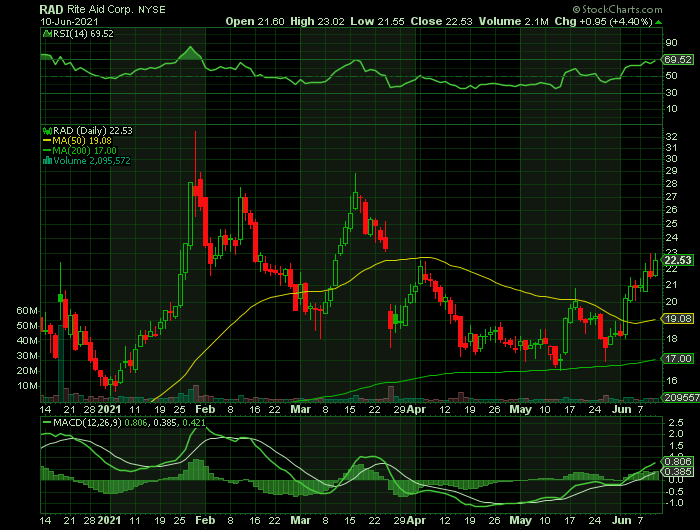
Task: Select the RAD ticker symbol in the header
Action: pos(51,9)
